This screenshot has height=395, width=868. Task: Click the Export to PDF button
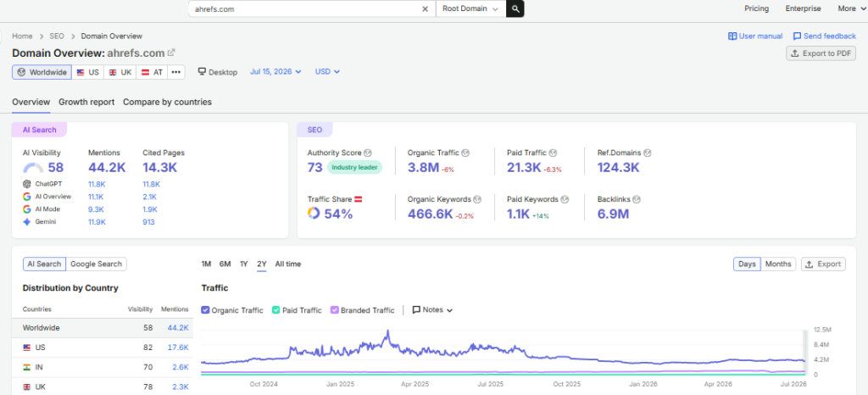pyautogui.click(x=821, y=53)
